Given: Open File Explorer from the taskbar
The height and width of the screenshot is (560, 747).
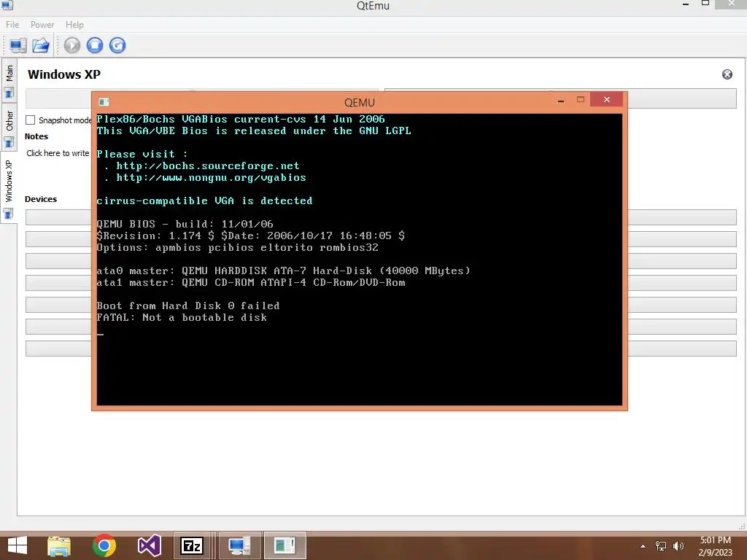Looking at the screenshot, I should [59, 545].
